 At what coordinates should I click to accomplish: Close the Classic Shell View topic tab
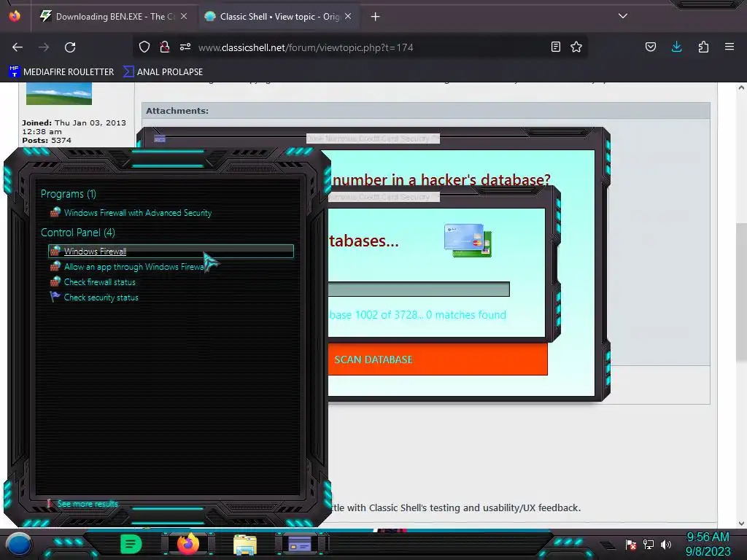(348, 16)
